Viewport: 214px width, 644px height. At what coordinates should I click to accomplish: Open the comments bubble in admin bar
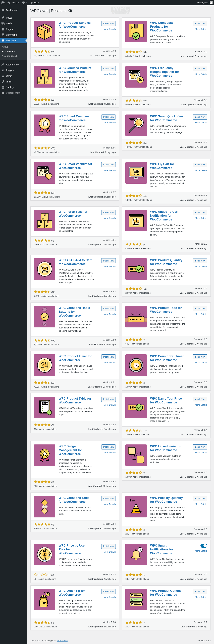24,3
